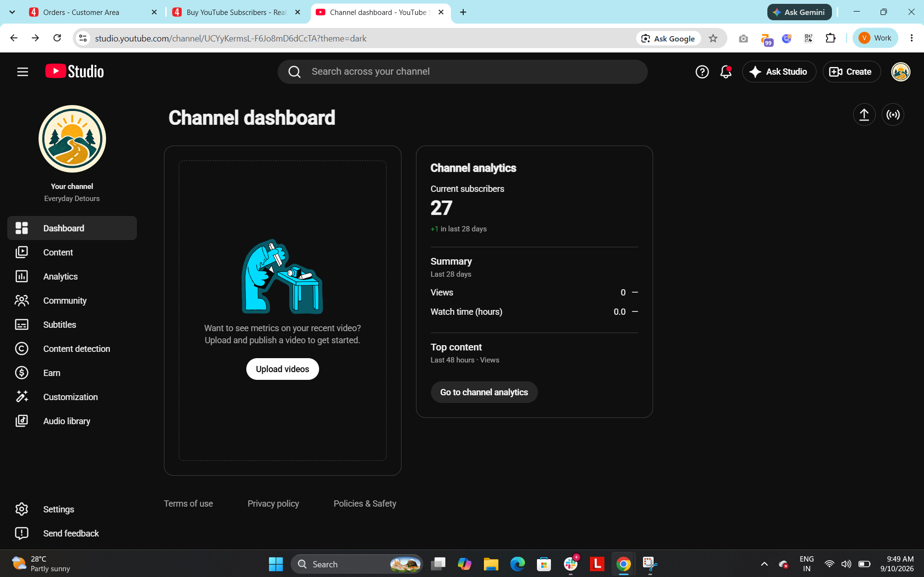The height and width of the screenshot is (577, 924).
Task: Click the Ask Gemini button
Action: pos(799,12)
